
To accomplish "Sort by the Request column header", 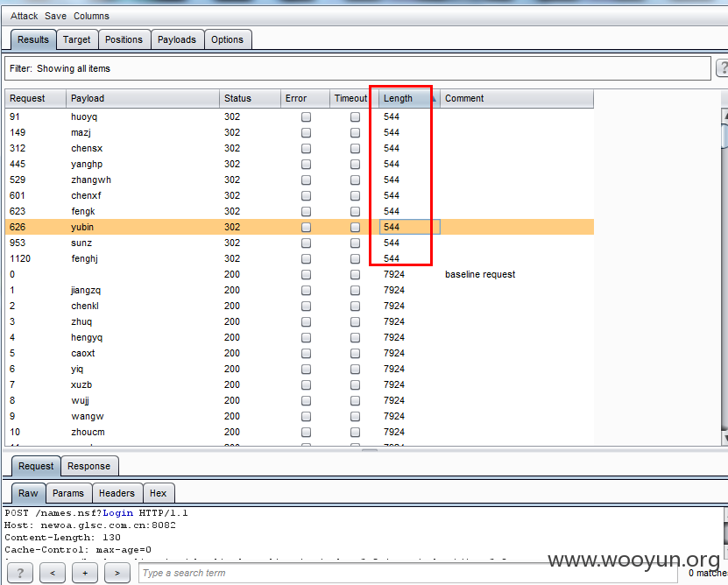I will [x=35, y=98].
